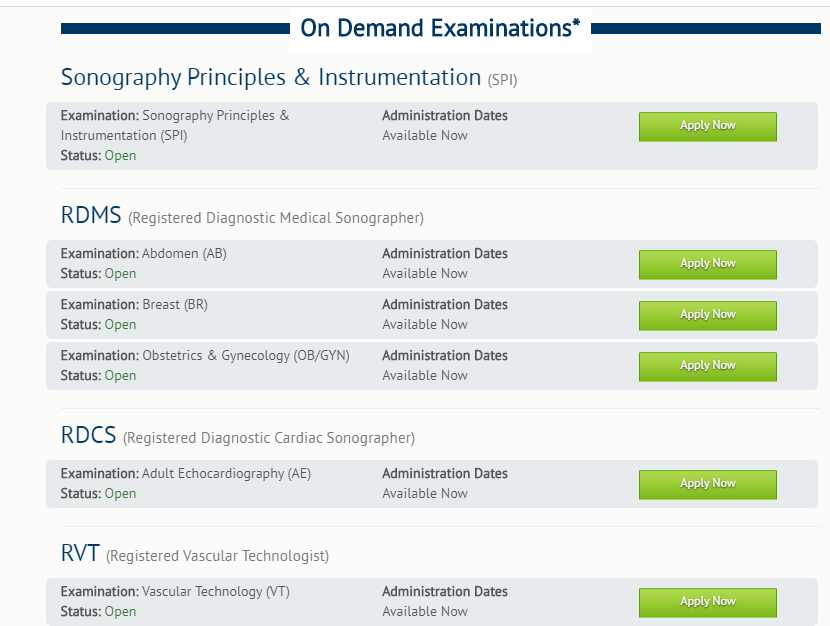Click the Adult Echocardiography (AE) examination name
Viewport: 830px width, 626px height.
pyautogui.click(x=226, y=474)
